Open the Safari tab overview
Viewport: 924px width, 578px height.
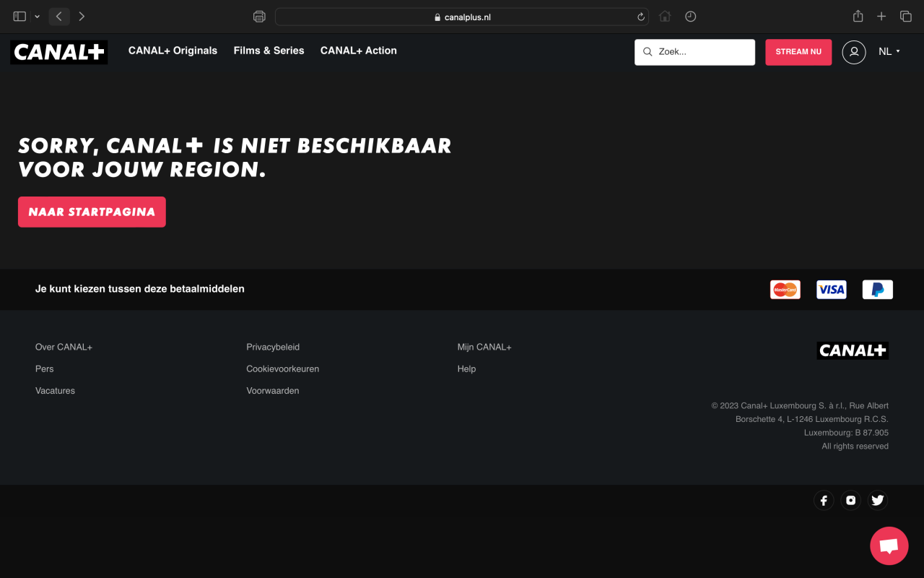point(905,17)
